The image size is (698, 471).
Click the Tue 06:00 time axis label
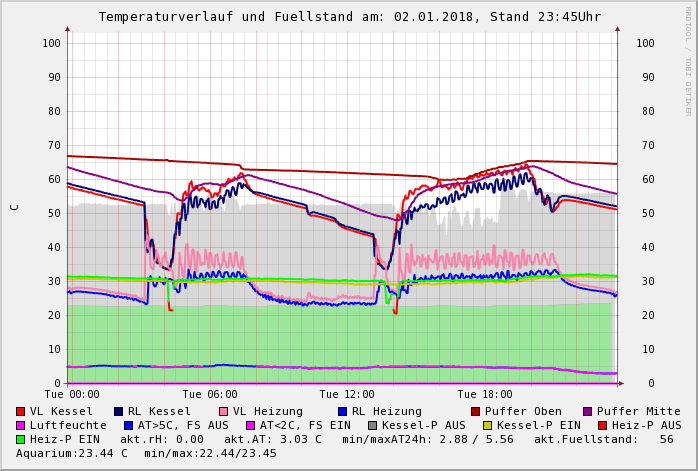(210, 395)
